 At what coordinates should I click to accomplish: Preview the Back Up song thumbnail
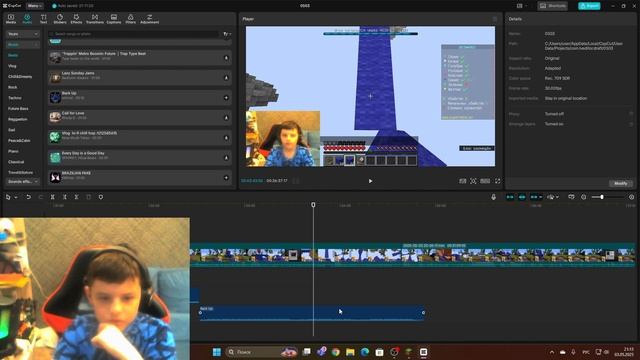pos(55,98)
